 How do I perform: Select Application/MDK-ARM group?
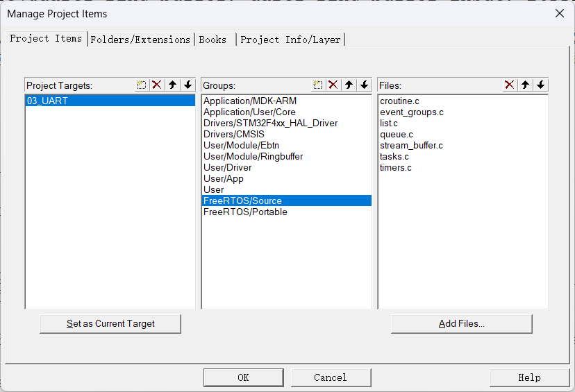(x=287, y=101)
